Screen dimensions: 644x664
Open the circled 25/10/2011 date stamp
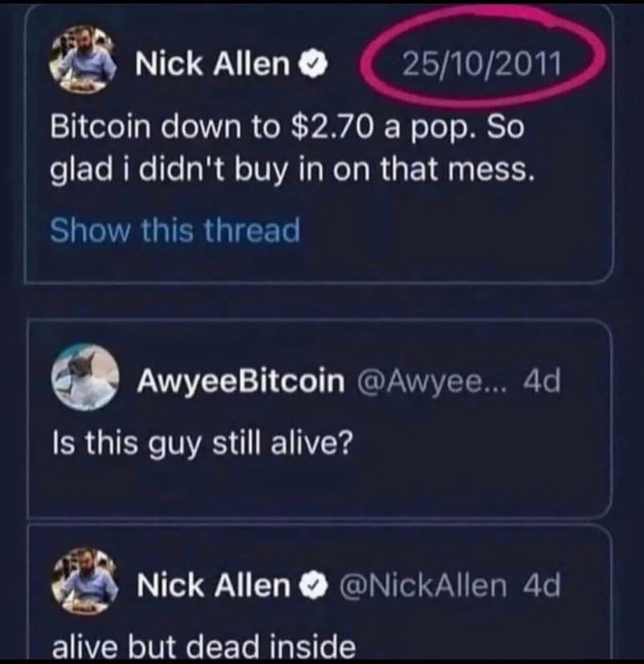(x=481, y=65)
